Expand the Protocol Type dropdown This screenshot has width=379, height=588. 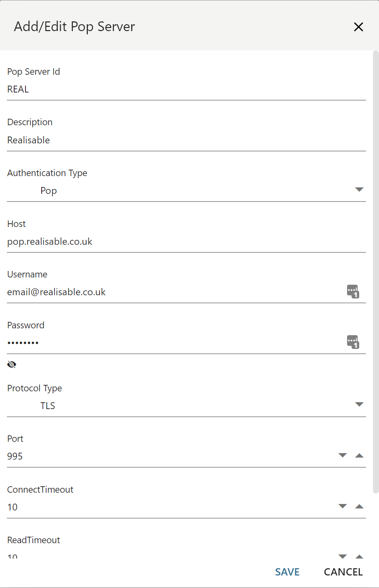click(359, 405)
